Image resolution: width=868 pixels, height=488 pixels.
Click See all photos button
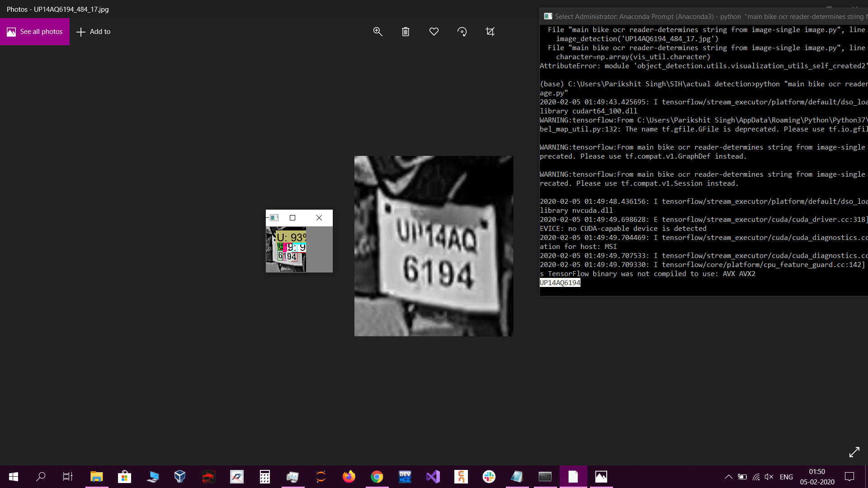tap(35, 32)
